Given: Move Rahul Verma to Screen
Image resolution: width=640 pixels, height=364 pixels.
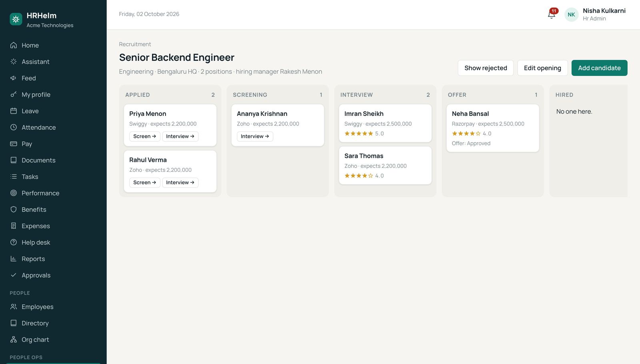Looking at the screenshot, I should click(x=145, y=182).
